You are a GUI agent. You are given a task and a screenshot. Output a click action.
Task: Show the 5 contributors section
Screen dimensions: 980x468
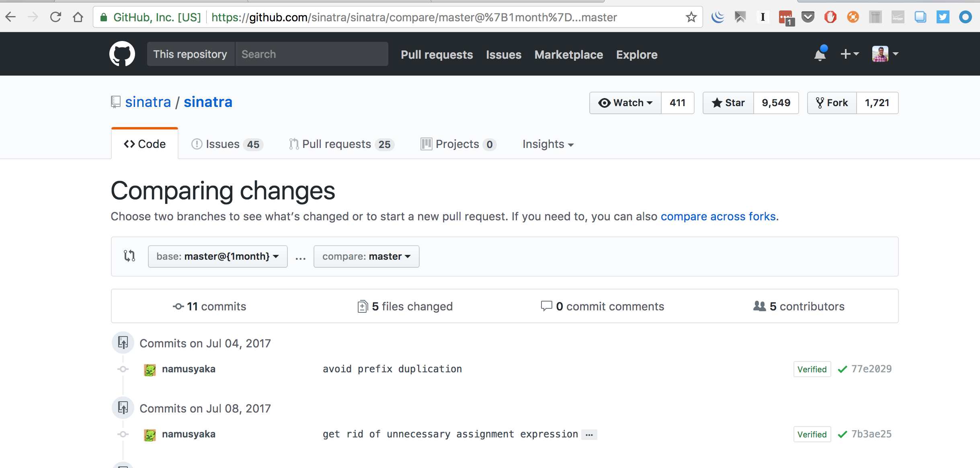pyautogui.click(x=799, y=306)
